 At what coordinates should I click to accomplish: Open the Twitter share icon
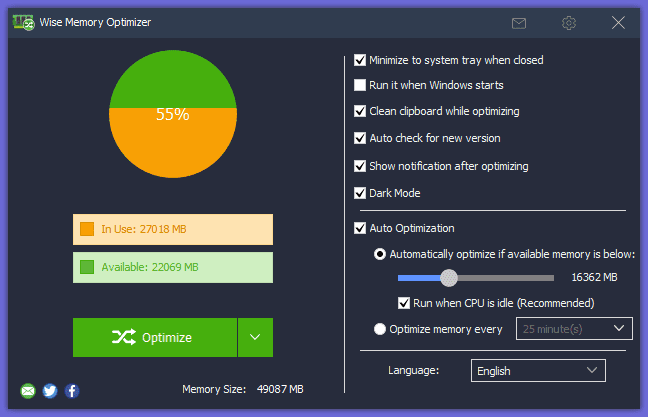(50, 391)
